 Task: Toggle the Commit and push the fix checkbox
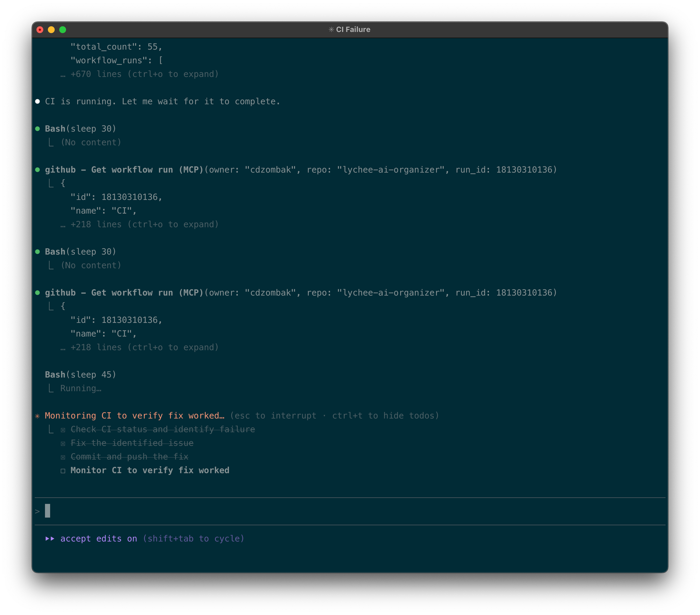(63, 457)
